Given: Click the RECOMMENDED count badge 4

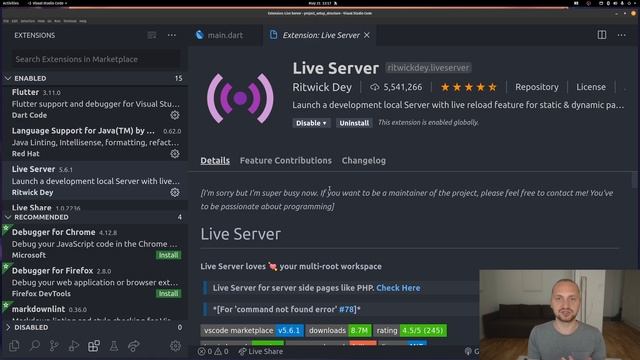Looking at the screenshot, I should pyautogui.click(x=180, y=217).
